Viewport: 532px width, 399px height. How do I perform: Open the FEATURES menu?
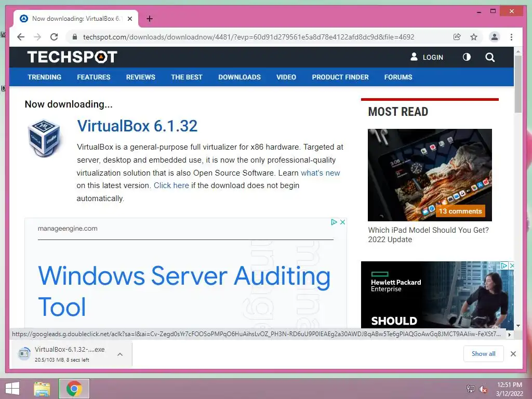(94, 77)
